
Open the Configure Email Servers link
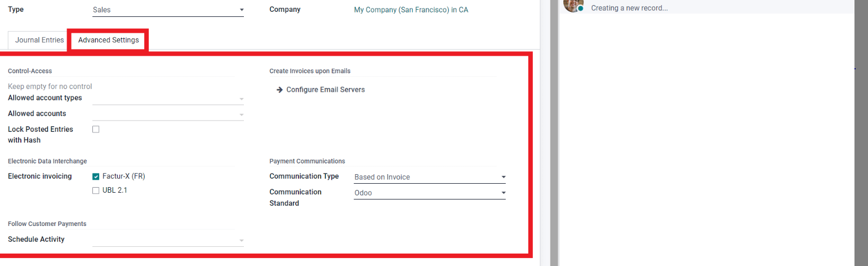click(326, 90)
